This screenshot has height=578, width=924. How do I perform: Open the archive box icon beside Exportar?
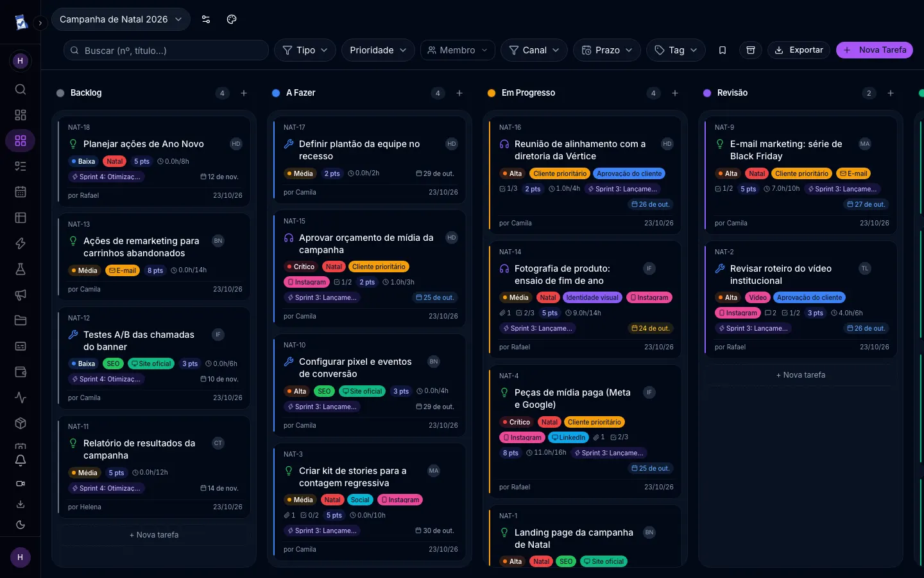click(x=751, y=50)
